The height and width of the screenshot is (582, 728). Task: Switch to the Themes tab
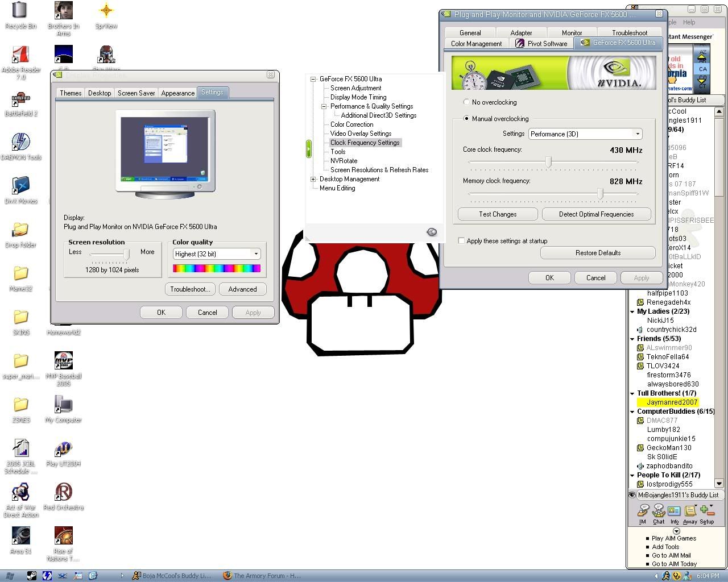tap(71, 93)
